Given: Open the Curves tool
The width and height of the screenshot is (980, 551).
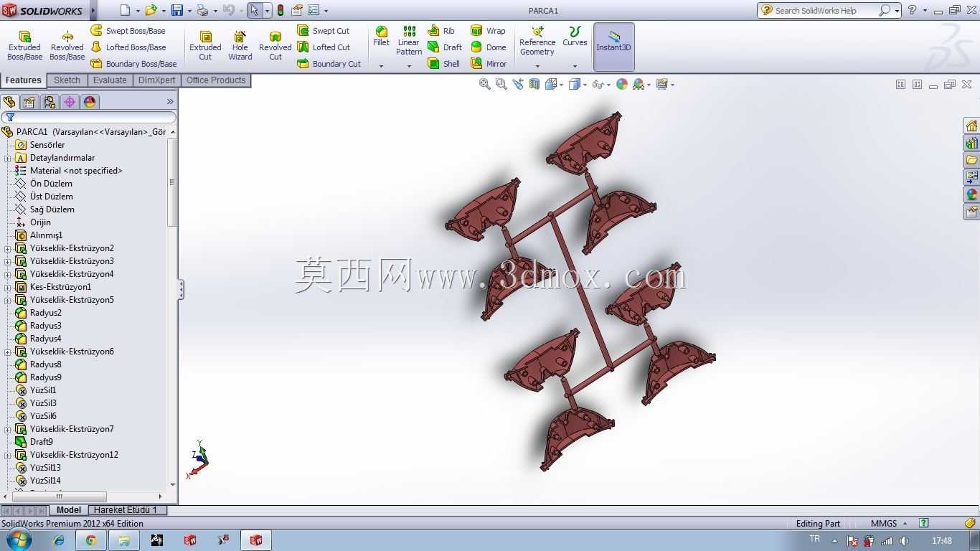Looking at the screenshot, I should (575, 37).
